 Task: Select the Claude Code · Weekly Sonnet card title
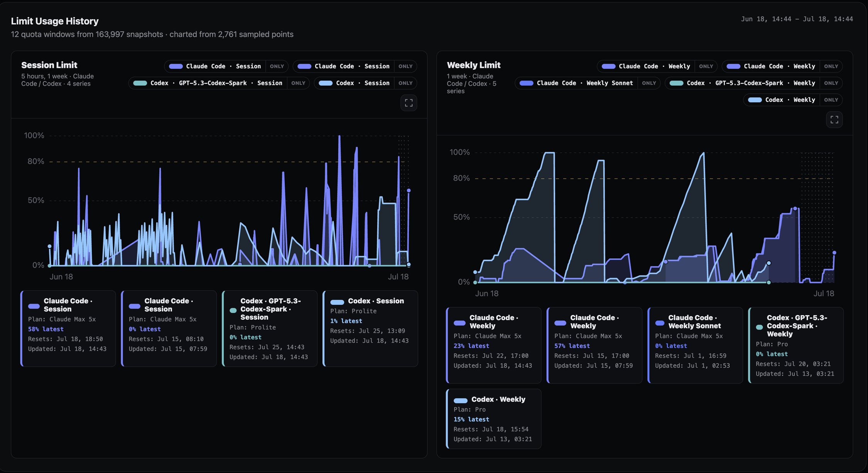point(694,322)
